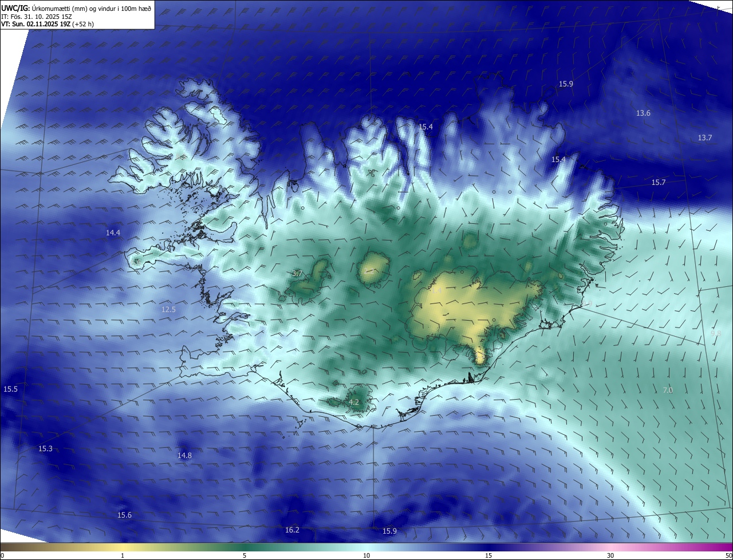Click the '7.0' value label on the map

[x=668, y=391]
